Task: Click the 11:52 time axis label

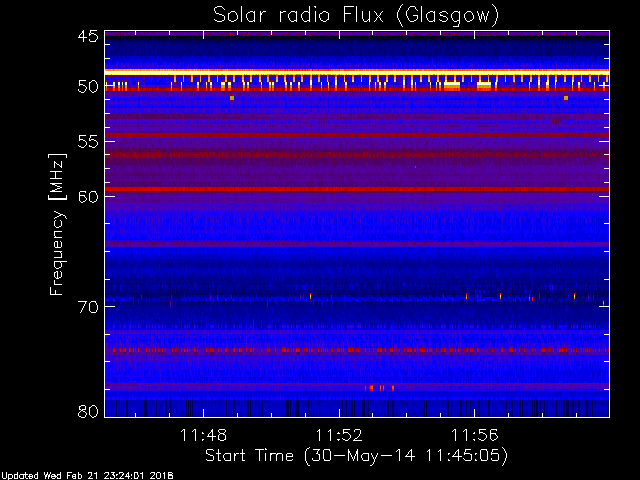Action: pos(339,435)
